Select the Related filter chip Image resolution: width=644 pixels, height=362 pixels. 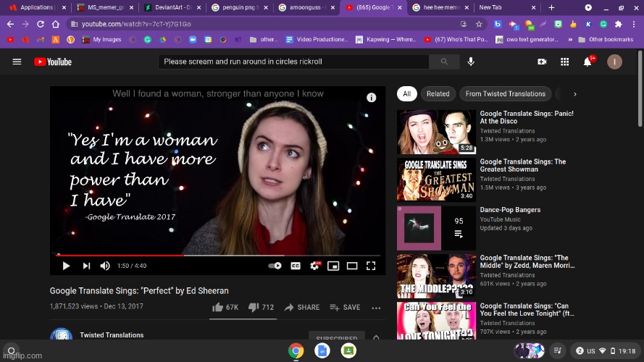pos(438,94)
